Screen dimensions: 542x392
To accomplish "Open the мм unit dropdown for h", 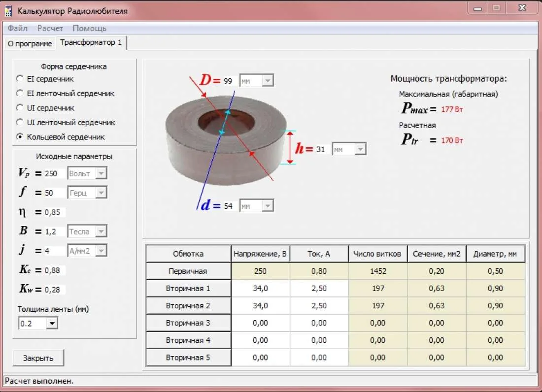I will pos(349,149).
